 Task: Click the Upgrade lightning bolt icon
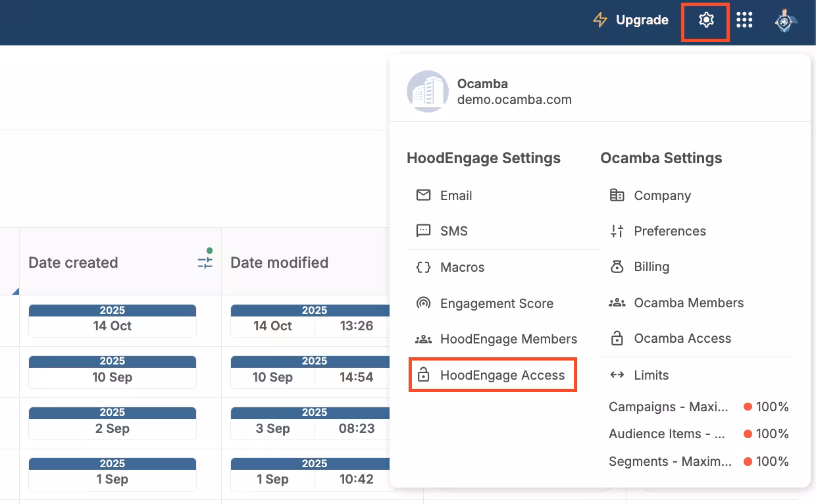pyautogui.click(x=599, y=20)
